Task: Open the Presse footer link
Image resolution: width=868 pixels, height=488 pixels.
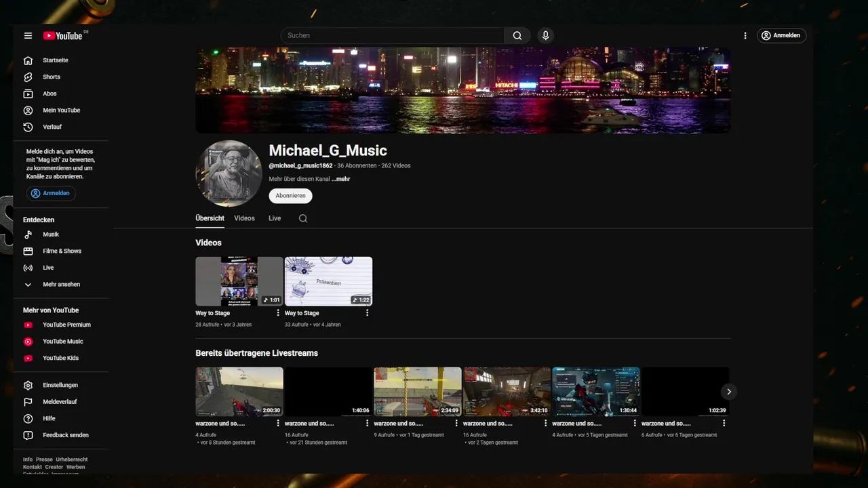Action: point(44,460)
